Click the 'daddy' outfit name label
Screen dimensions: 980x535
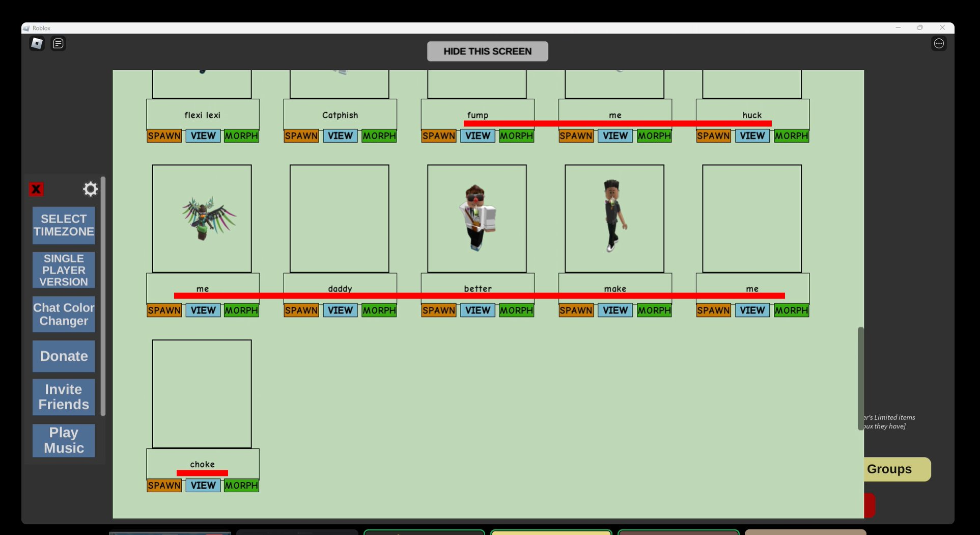340,288
